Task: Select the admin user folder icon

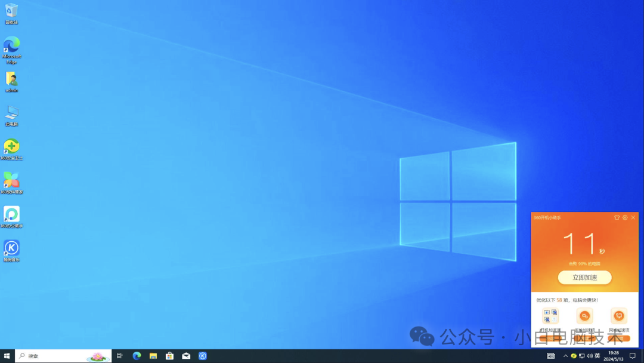Action: (x=11, y=82)
